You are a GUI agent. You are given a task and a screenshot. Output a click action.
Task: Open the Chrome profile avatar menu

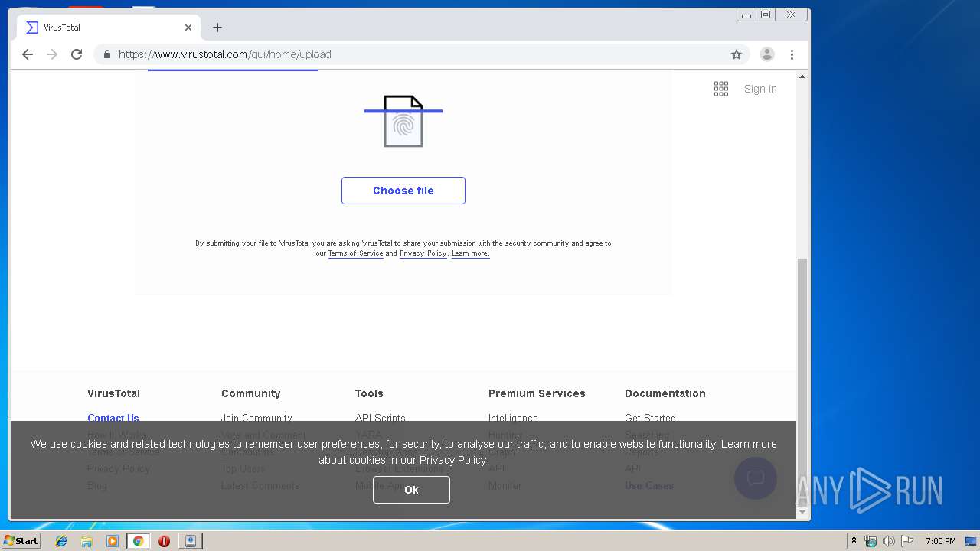(767, 54)
